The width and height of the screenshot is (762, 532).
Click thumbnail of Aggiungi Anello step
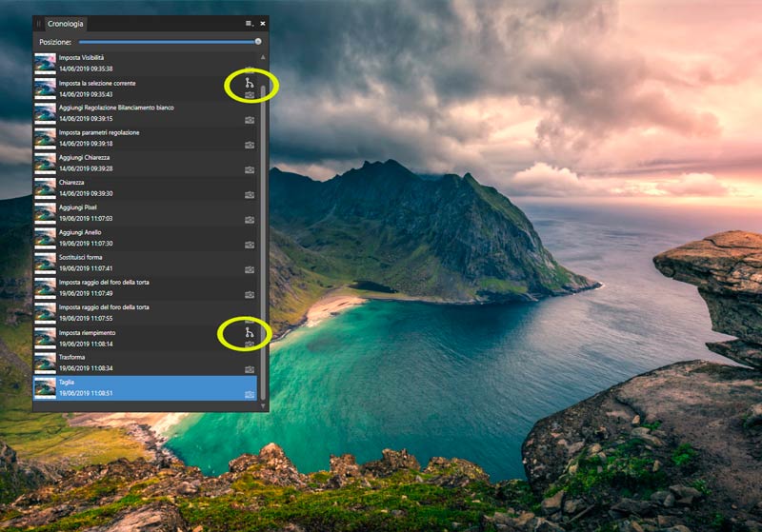point(45,238)
